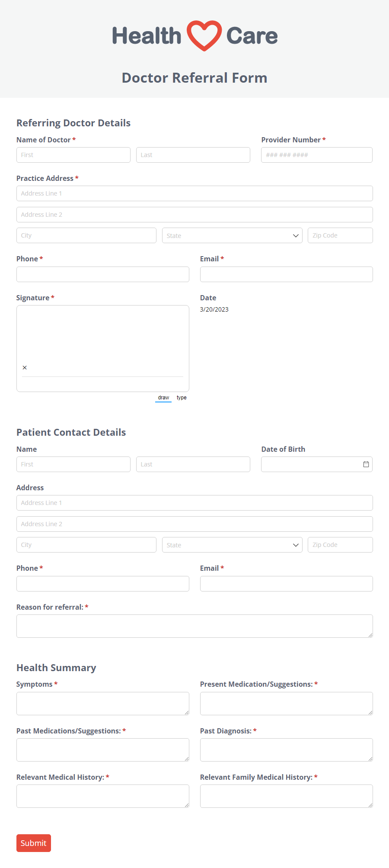Viewport: 389px width, 868px height.
Task: Focus the Provider Number field
Action: 317,155
